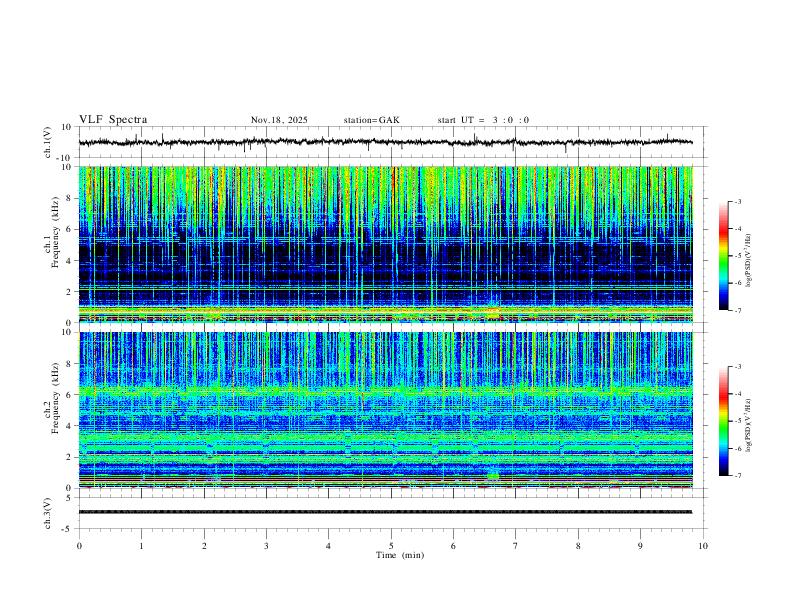This screenshot has width=792, height=612.
Task: Click time axis tick label "0"
Action: [x=79, y=546]
